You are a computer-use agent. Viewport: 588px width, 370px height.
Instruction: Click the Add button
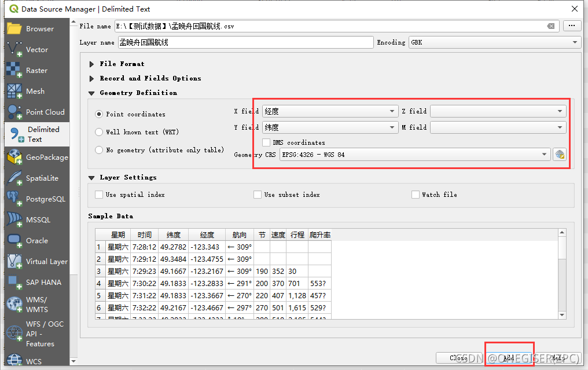tap(509, 358)
